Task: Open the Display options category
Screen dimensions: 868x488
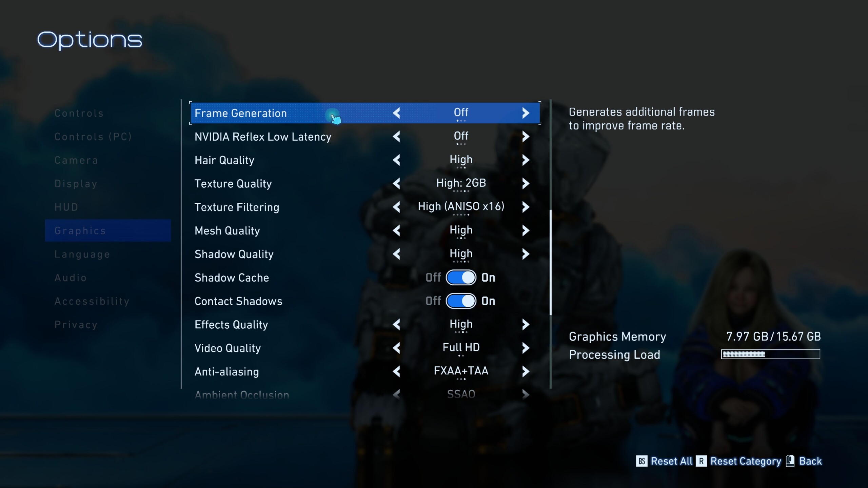Action: point(76,184)
